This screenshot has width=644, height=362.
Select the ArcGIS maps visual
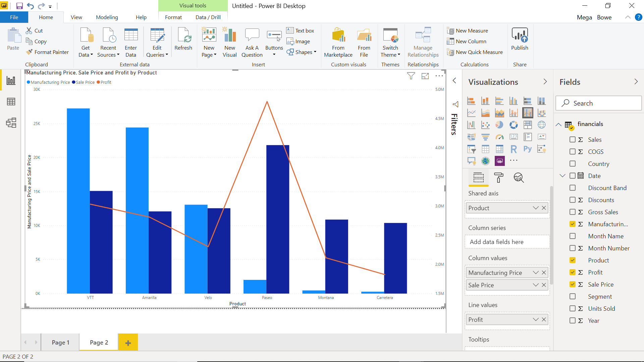[485, 161]
